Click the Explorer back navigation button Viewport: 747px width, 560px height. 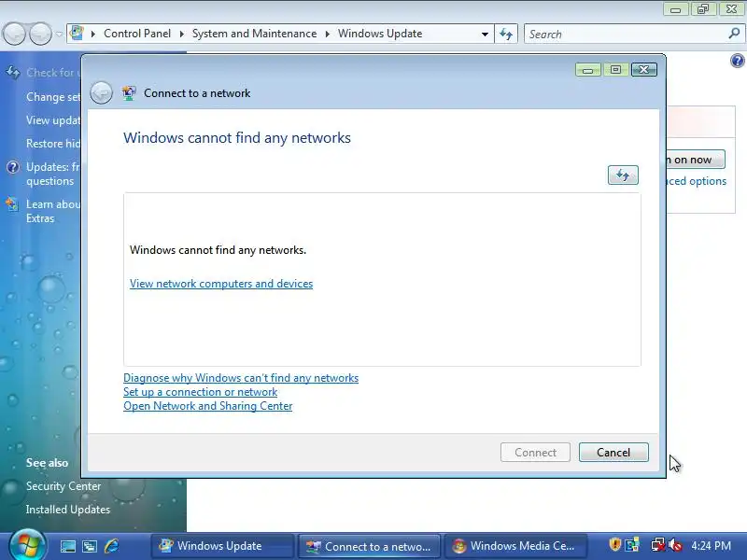click(x=14, y=34)
